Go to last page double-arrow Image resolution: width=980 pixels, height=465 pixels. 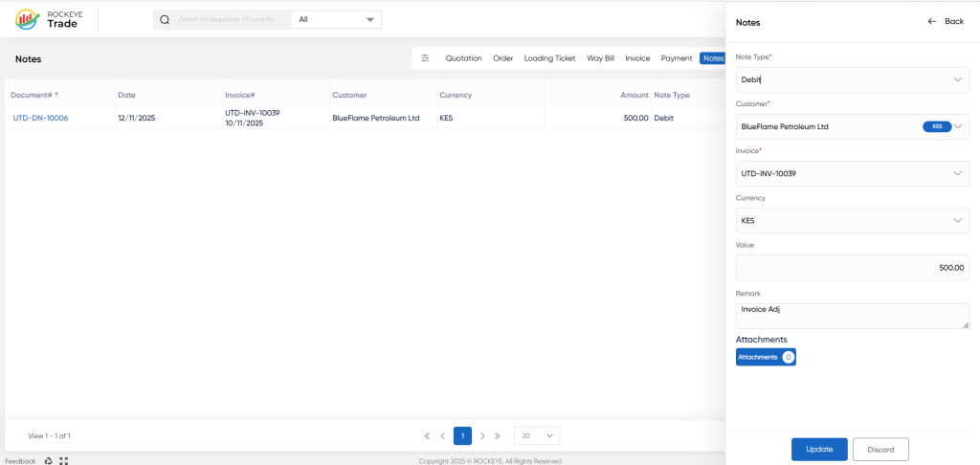(x=498, y=435)
